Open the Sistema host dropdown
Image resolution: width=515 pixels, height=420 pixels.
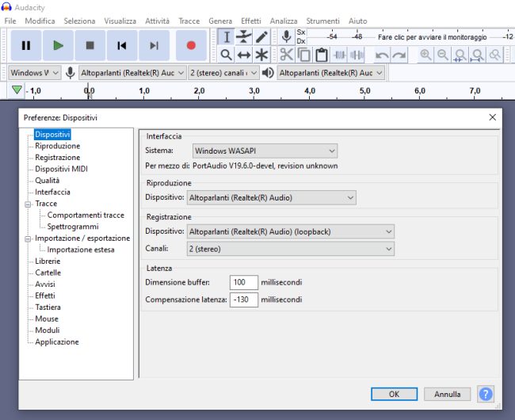click(x=265, y=151)
